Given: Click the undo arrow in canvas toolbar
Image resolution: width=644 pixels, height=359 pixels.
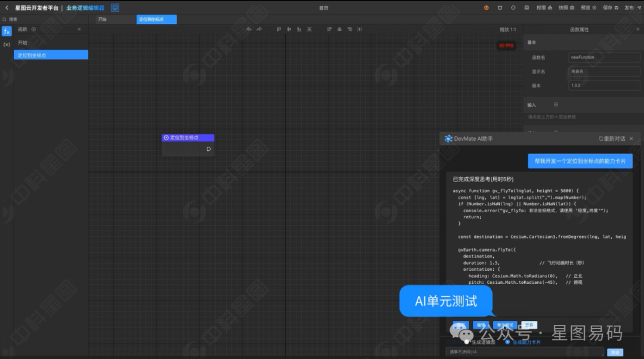Looking at the screenshot, I should click(249, 29).
